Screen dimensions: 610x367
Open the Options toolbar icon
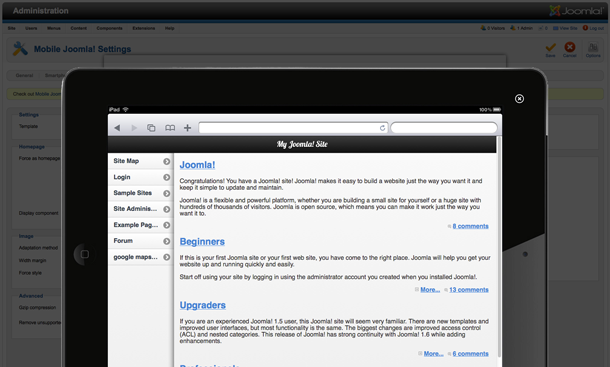tap(593, 47)
